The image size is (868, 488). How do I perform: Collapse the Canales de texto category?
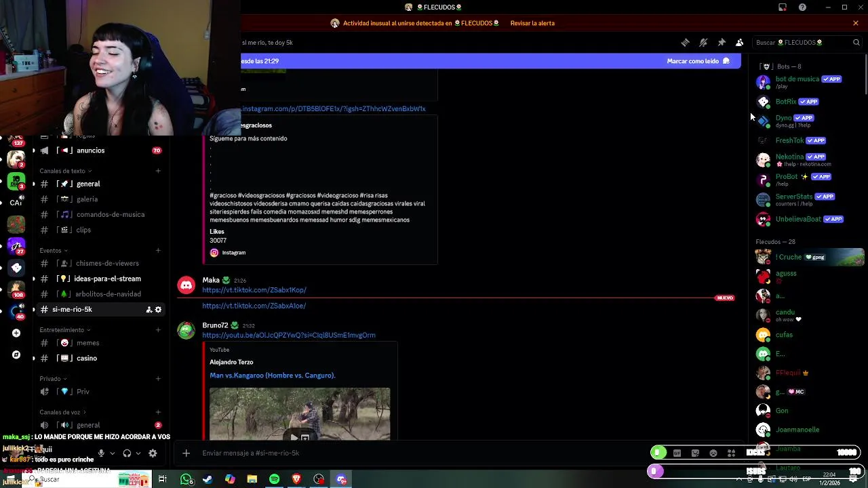65,171
